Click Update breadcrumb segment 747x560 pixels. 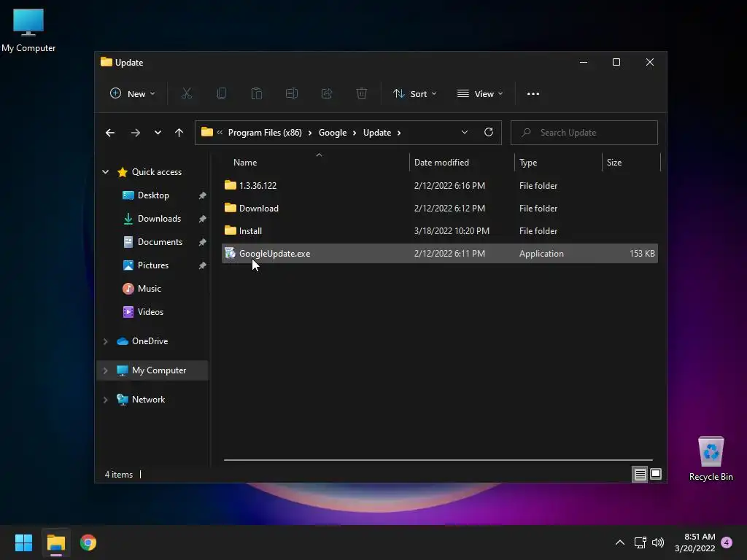[377, 133]
